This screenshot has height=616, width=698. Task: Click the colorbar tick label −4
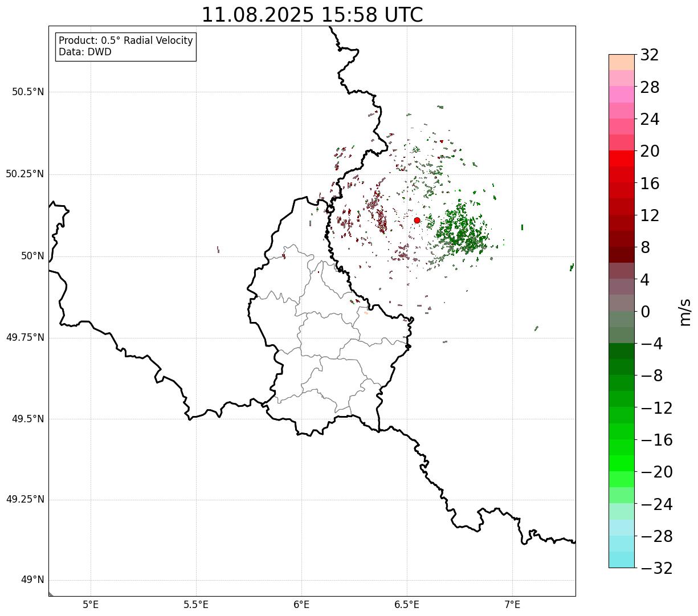tap(651, 344)
